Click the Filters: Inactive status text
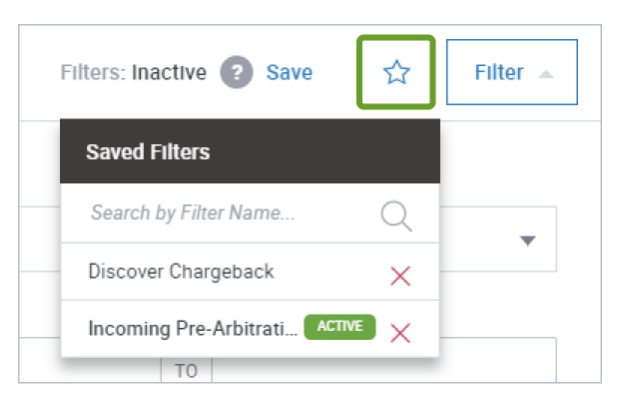Viewport: 630px width, 402px height. click(132, 73)
